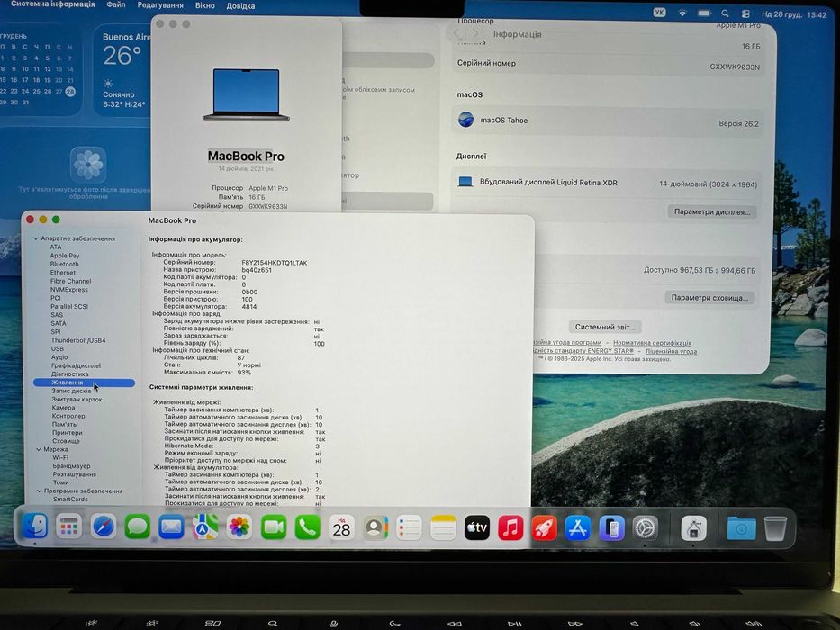The image size is (840, 630).
Task: Click the УК input source indicator
Action: [659, 13]
